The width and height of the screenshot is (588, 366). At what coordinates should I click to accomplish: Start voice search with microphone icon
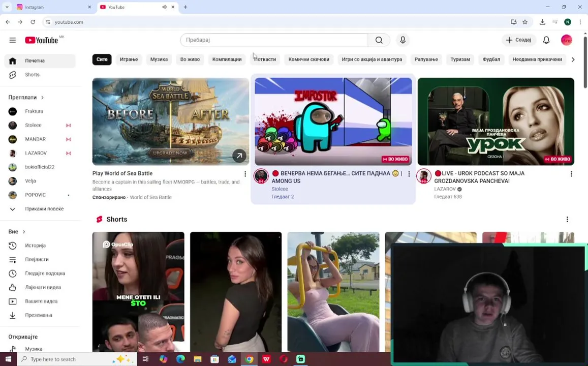pos(403,40)
